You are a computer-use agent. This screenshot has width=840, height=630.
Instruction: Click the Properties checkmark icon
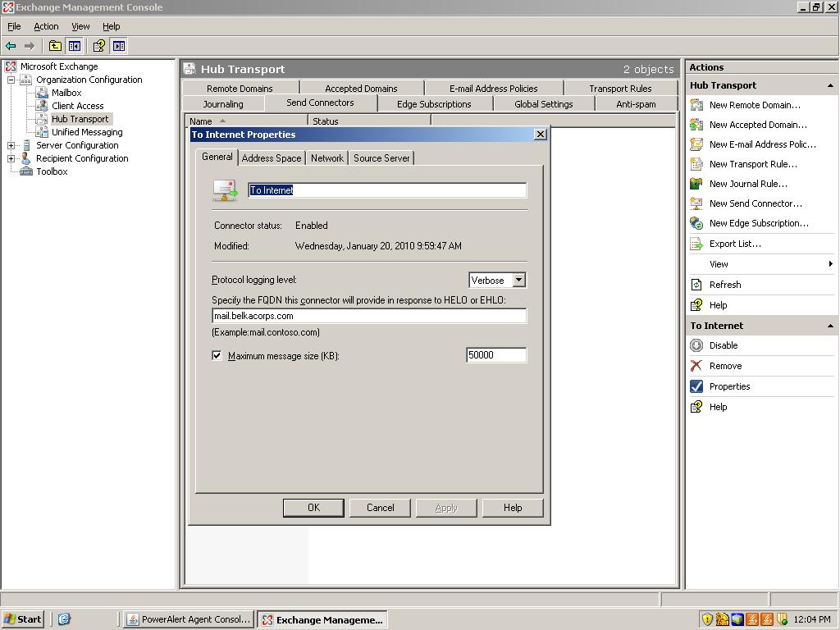point(696,386)
